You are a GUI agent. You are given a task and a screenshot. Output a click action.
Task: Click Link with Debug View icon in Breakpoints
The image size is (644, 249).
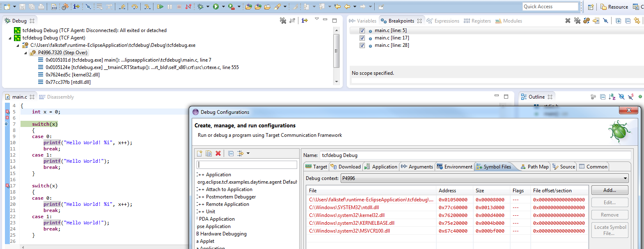coord(637,21)
